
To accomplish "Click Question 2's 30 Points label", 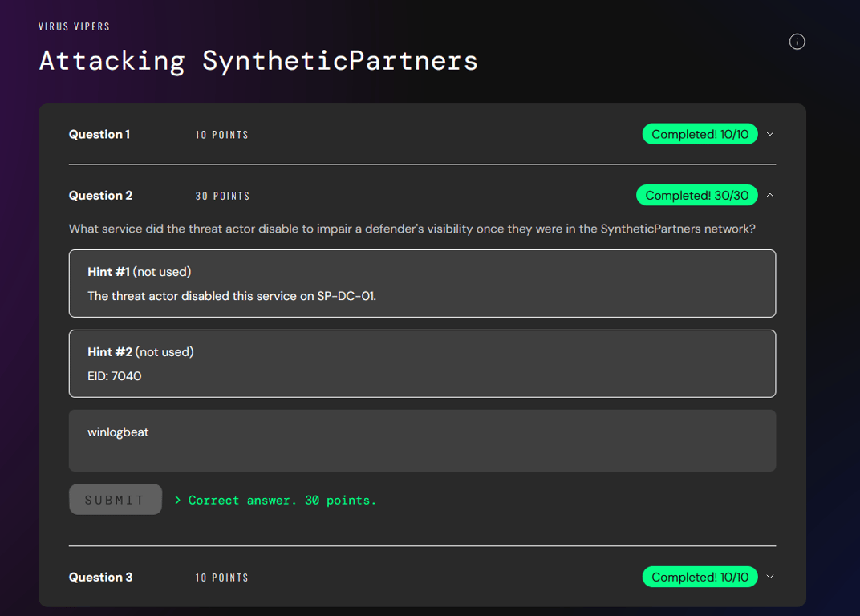I will coord(222,196).
